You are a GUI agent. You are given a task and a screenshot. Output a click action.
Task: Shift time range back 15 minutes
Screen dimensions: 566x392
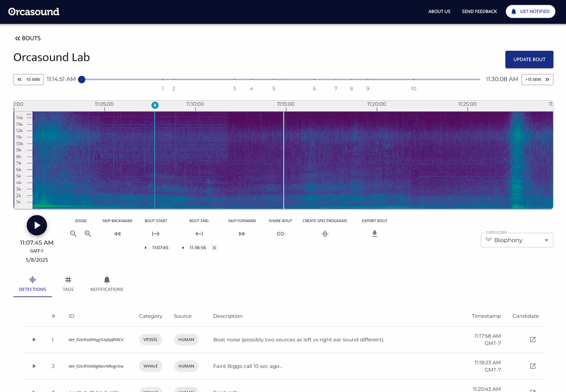pos(28,79)
